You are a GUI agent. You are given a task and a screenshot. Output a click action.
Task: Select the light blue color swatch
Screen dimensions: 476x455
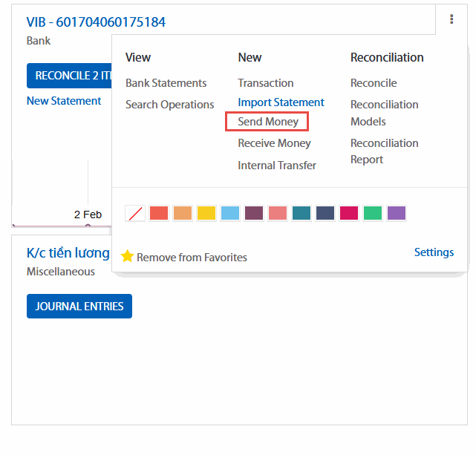tap(230, 214)
